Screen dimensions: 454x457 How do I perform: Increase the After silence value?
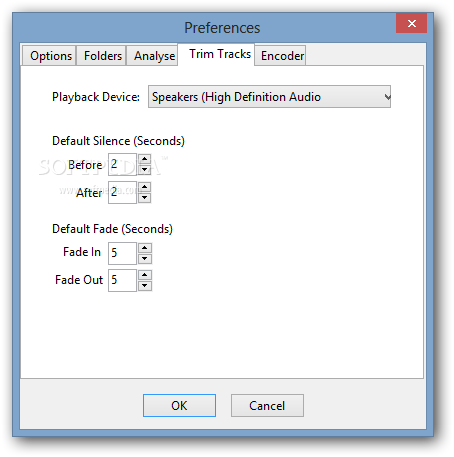[x=144, y=187]
